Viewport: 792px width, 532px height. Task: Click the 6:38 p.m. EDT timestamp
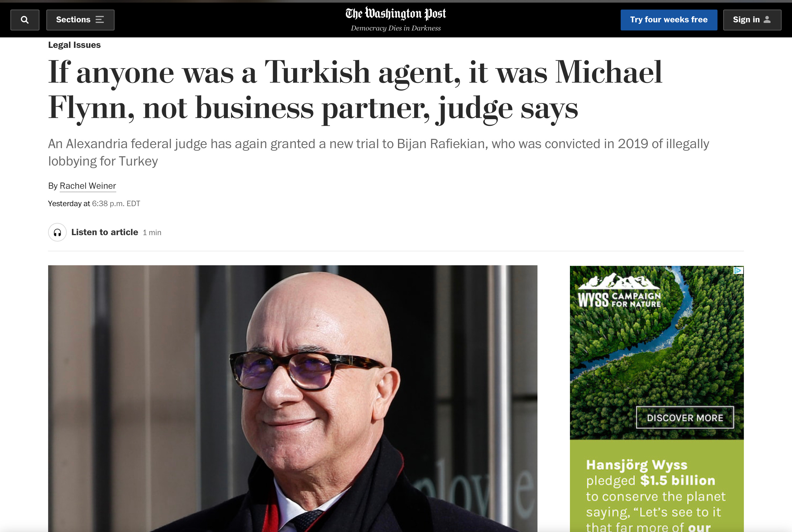tap(116, 204)
